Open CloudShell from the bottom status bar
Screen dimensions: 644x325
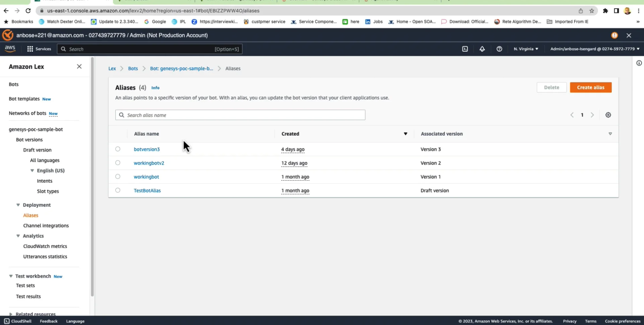click(x=18, y=321)
